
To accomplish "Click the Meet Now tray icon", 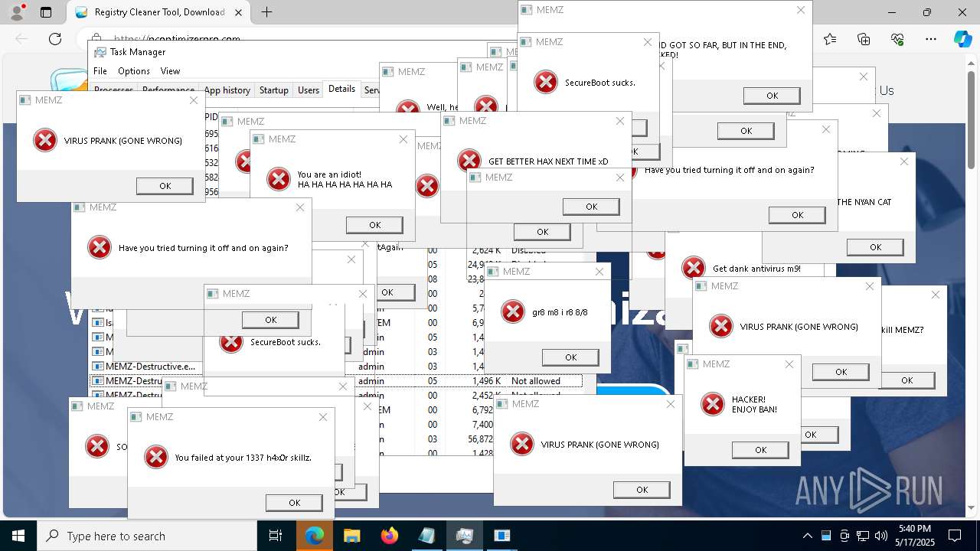I will [x=844, y=536].
